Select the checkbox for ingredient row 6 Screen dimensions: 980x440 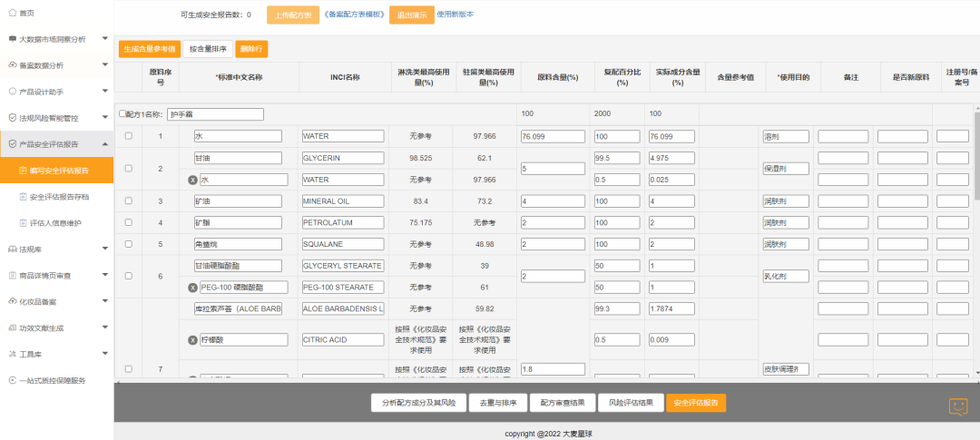pos(129,276)
